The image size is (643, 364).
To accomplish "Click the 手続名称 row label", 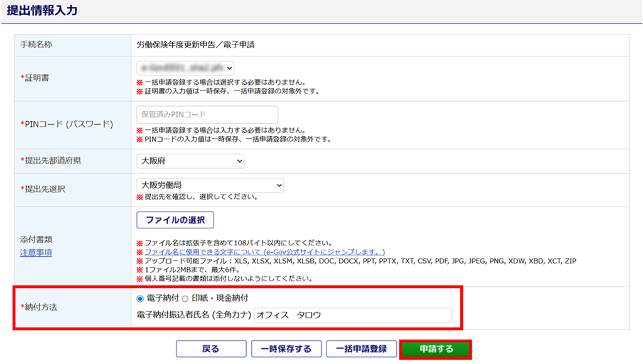I will [36, 45].
